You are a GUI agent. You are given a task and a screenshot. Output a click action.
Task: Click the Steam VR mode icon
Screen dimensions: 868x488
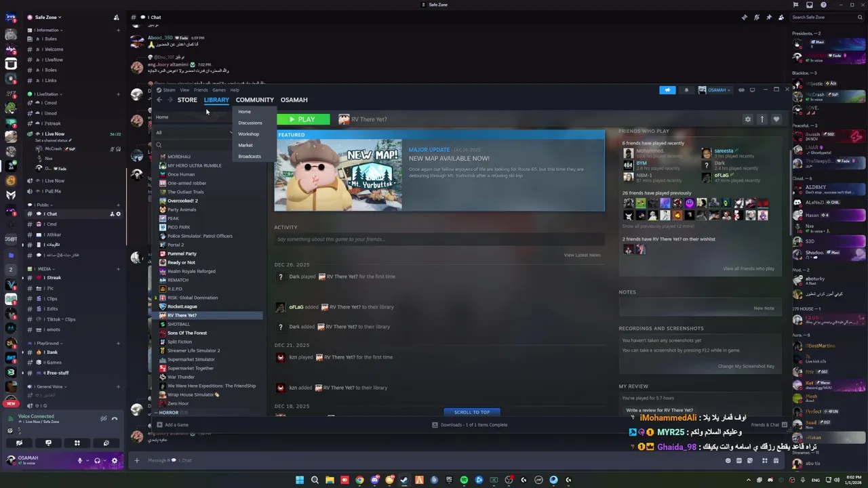tap(741, 89)
